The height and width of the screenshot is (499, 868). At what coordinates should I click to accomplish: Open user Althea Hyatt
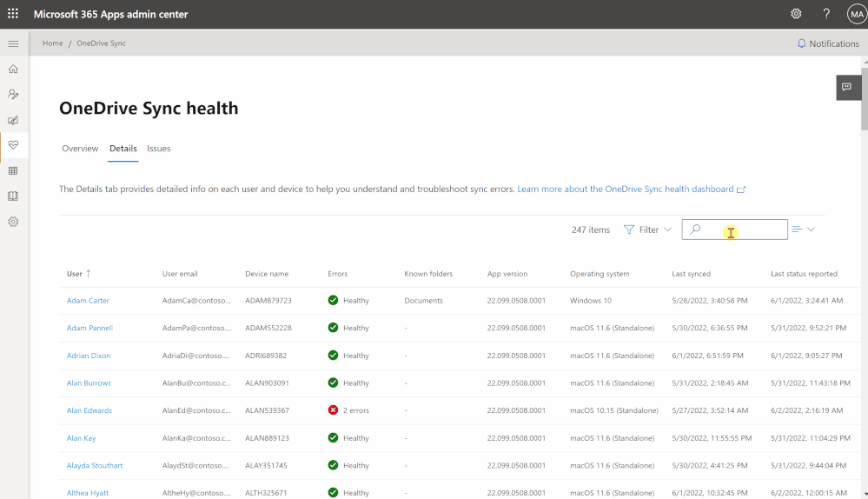[x=88, y=493]
